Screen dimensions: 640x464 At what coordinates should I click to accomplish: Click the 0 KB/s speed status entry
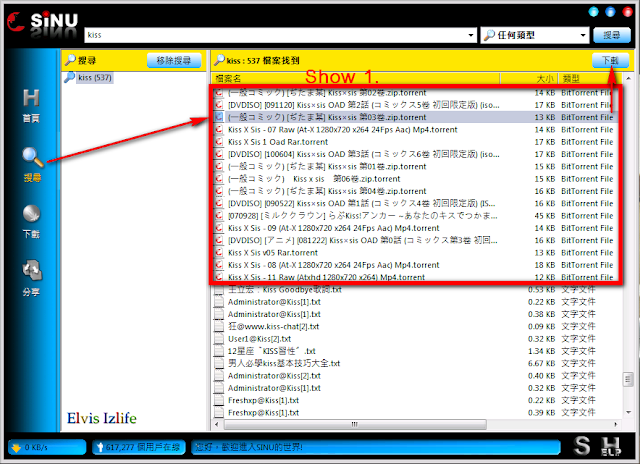pos(47,447)
